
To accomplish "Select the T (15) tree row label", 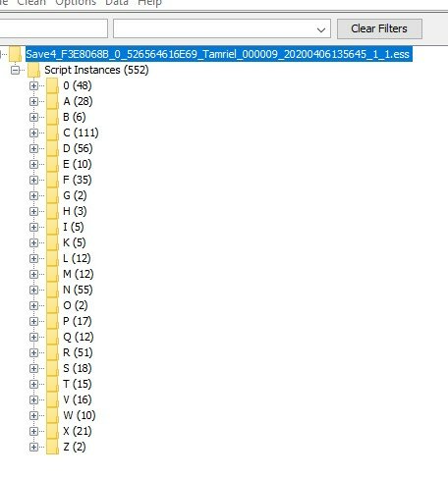I will tap(78, 384).
